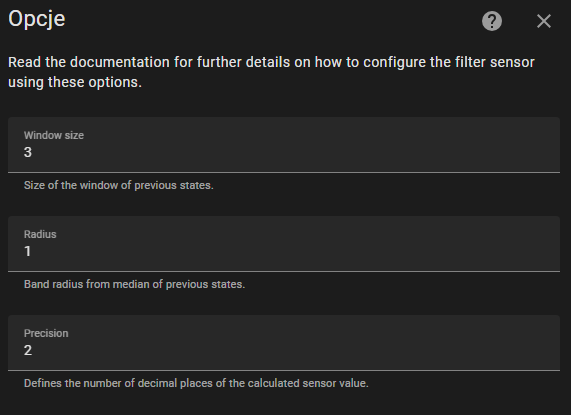571x415 pixels.
Task: Focus the Radius input field
Action: (x=284, y=244)
